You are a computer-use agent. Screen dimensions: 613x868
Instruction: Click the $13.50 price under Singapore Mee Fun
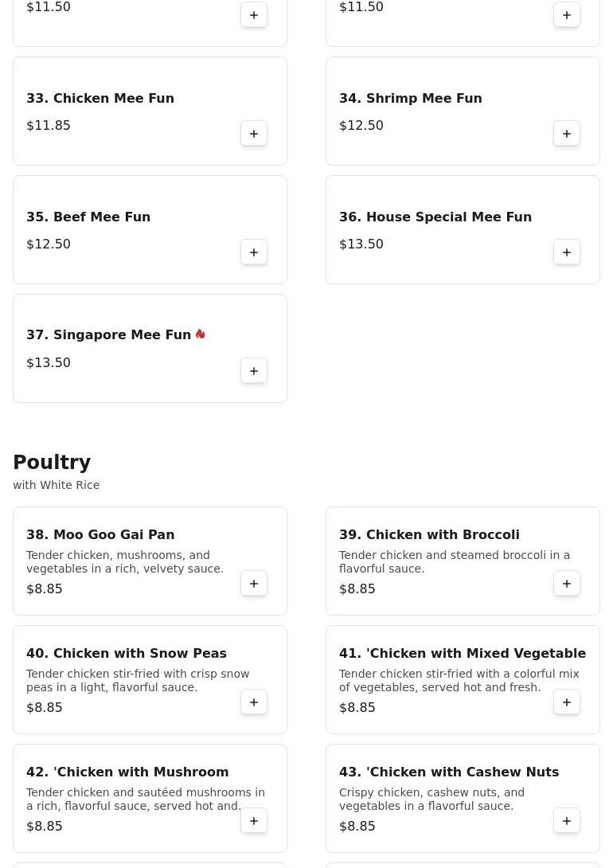[x=49, y=362]
